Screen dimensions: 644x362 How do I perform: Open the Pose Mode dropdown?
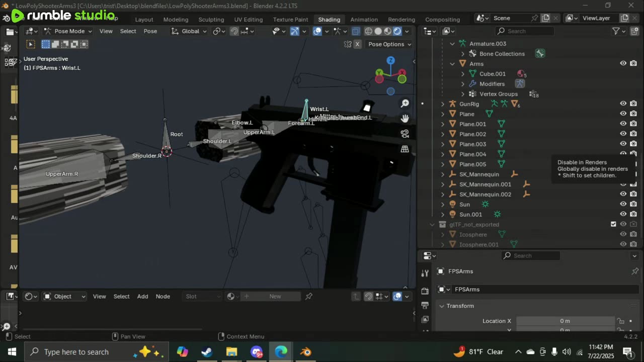click(x=68, y=31)
